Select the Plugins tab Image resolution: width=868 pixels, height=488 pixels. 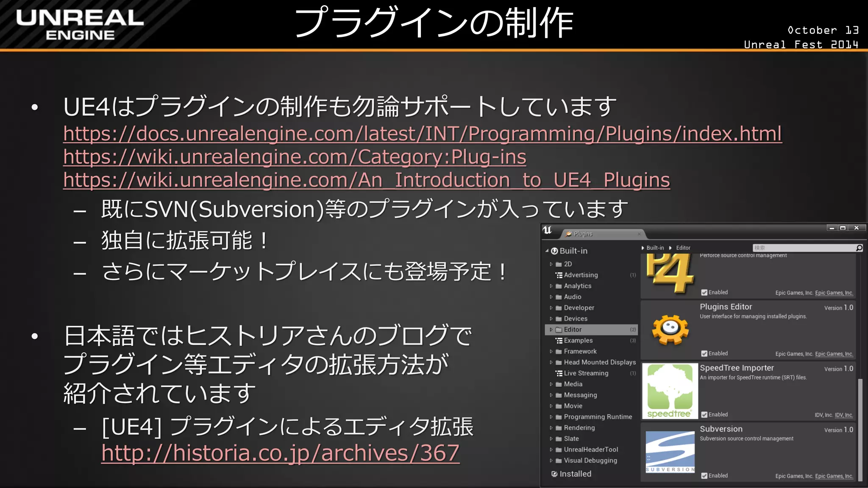(603, 234)
